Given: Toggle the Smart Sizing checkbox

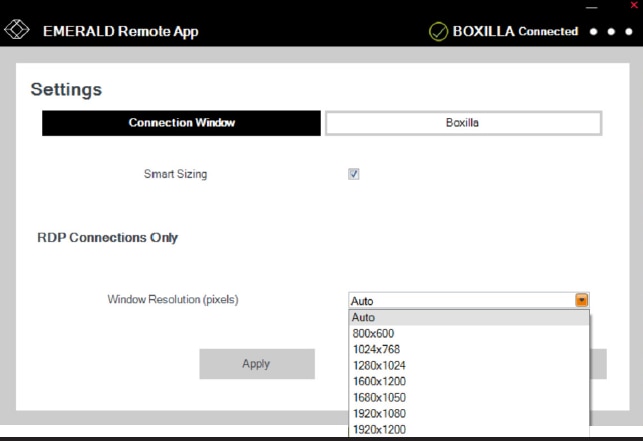Looking at the screenshot, I should tap(353, 174).
